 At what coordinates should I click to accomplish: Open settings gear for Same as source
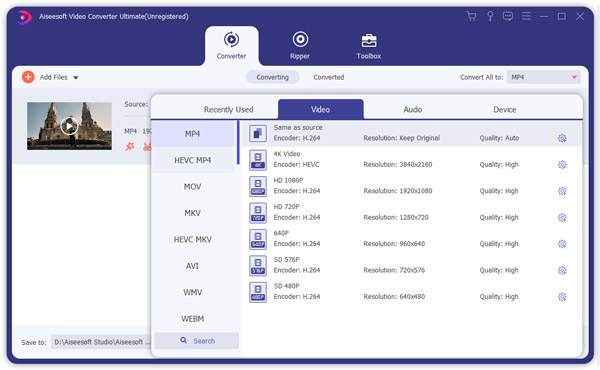click(x=562, y=138)
